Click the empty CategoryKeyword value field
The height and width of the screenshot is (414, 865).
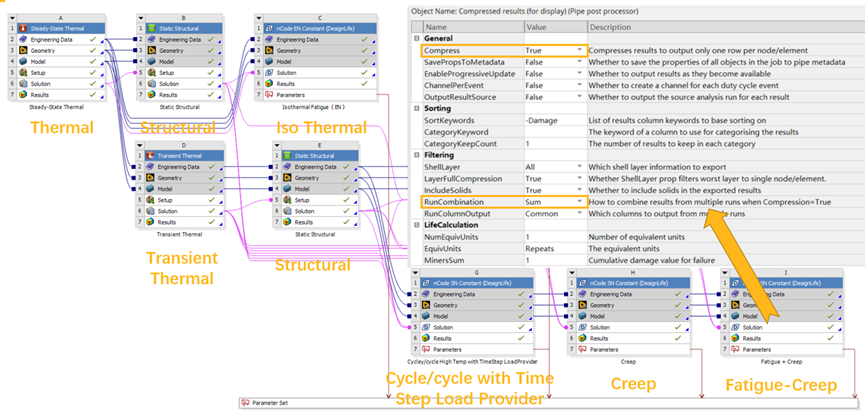(x=555, y=132)
